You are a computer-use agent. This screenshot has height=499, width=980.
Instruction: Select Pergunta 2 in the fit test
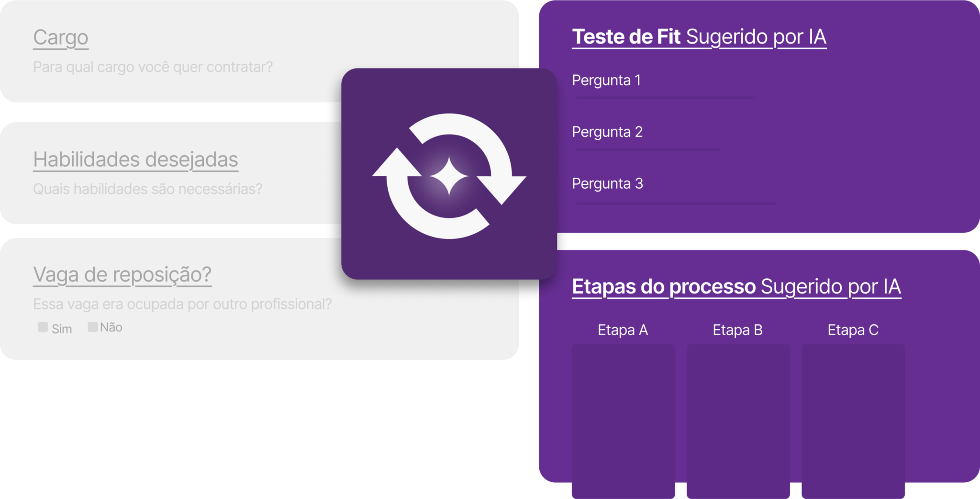607,132
